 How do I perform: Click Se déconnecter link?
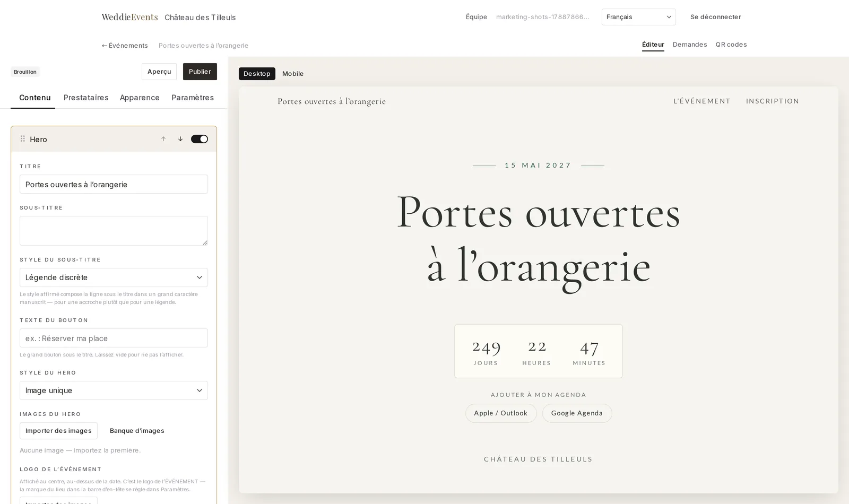click(x=716, y=17)
